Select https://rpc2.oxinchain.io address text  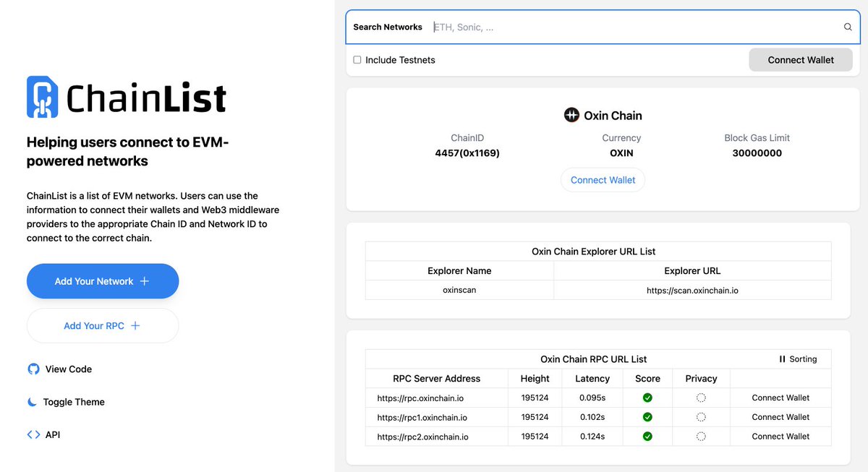[422, 437]
